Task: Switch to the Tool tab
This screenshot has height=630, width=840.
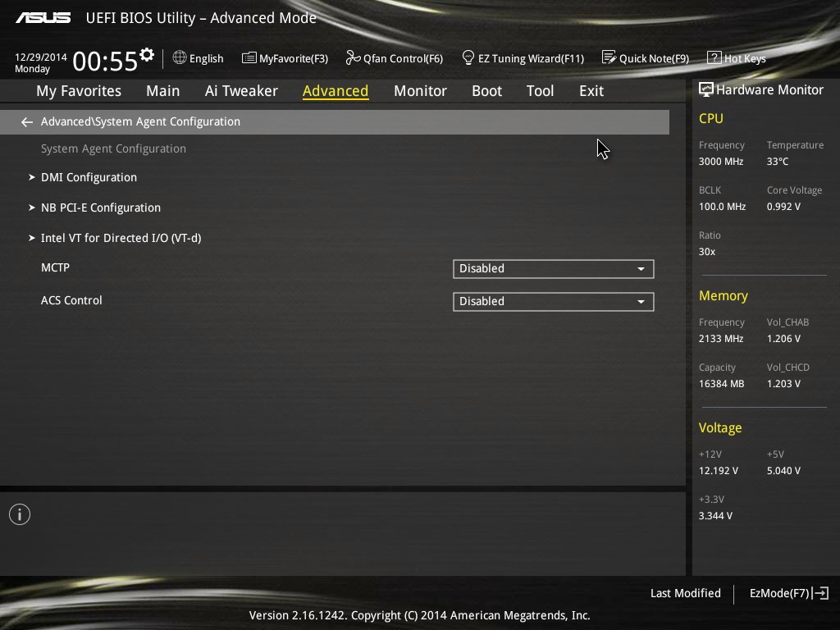Action: pyautogui.click(x=540, y=91)
